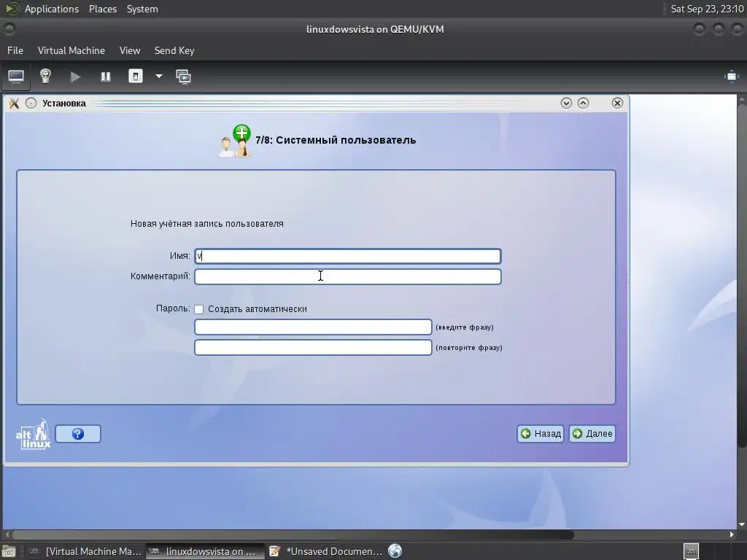The image size is (747, 560).
Task: Click the vertical scrollbar of VM viewer
Action: coord(742,275)
